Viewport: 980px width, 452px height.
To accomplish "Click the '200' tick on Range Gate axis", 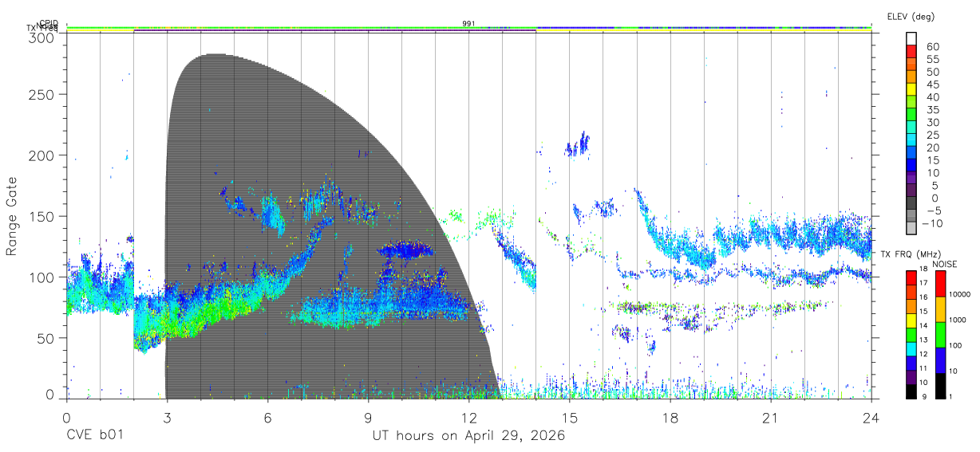I will (x=41, y=155).
